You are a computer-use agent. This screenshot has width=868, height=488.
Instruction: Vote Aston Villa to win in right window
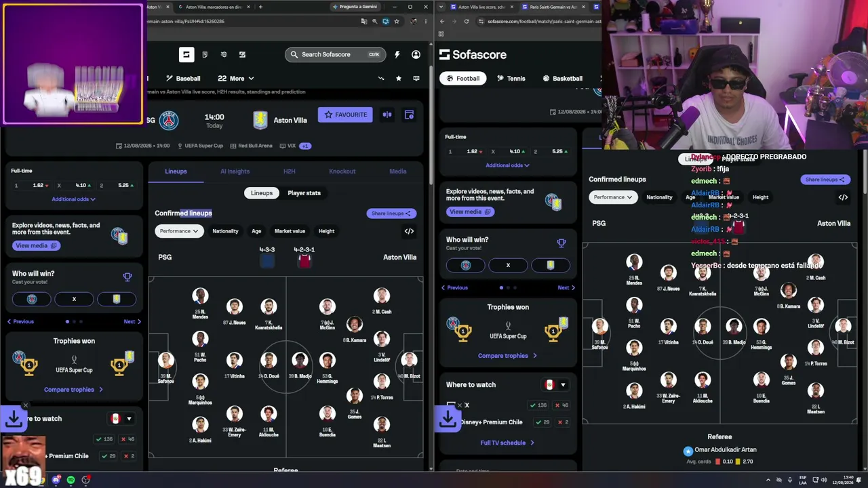pos(550,265)
